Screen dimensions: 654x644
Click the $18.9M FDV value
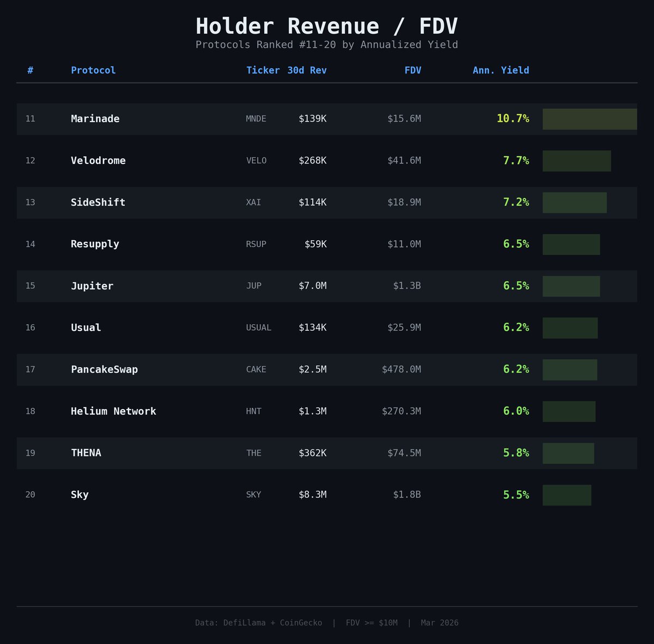pyautogui.click(x=404, y=202)
